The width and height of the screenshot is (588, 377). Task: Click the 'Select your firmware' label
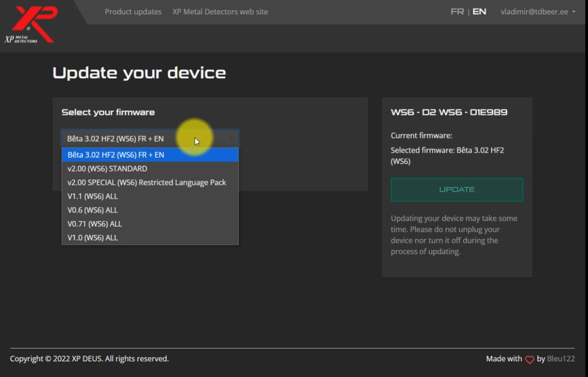coord(108,112)
